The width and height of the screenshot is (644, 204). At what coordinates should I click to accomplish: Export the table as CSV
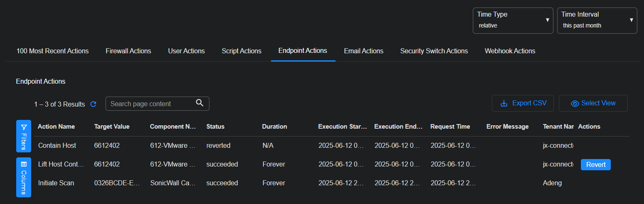click(x=523, y=103)
